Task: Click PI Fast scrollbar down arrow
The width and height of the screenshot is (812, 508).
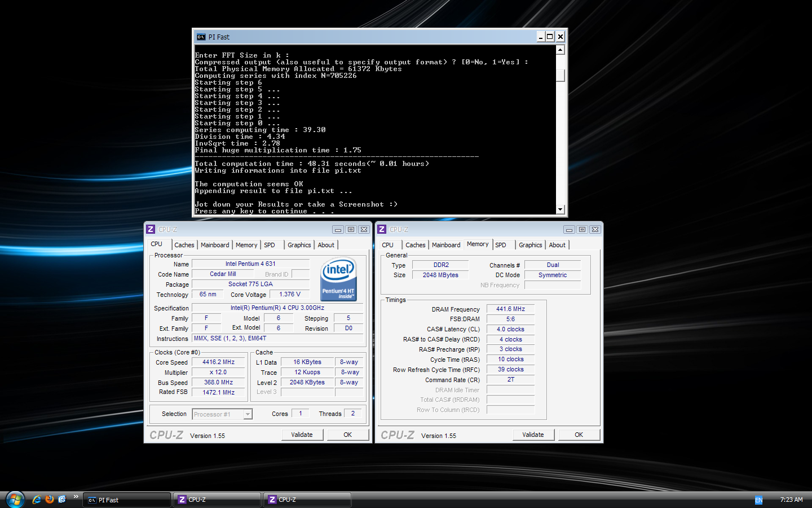Action: point(560,209)
